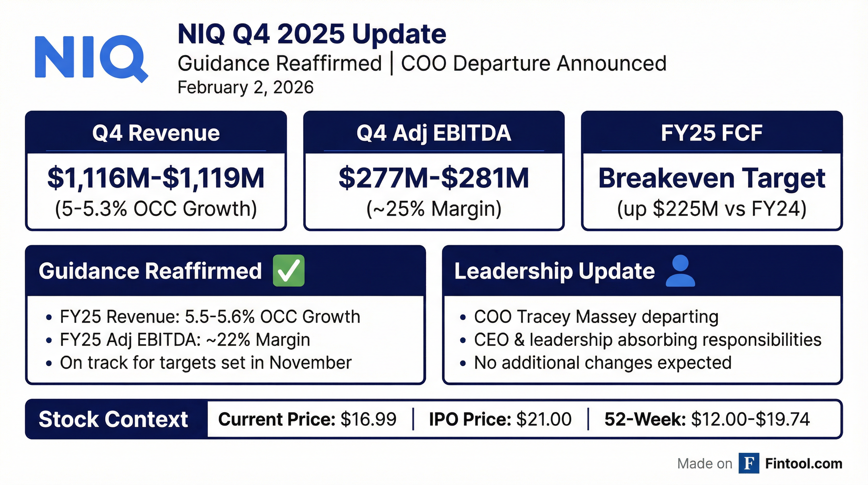This screenshot has height=485, width=868.
Task: Select the Q4 Revenue card header
Action: (156, 133)
